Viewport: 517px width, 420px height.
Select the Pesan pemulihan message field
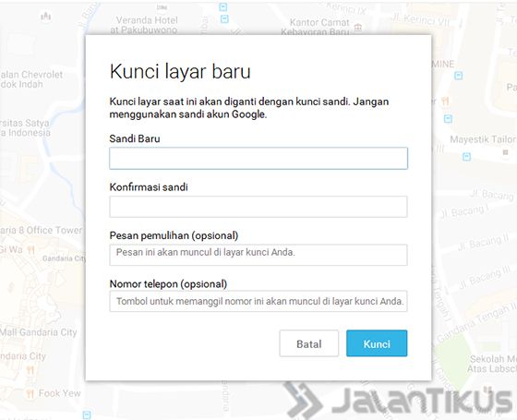click(x=258, y=255)
